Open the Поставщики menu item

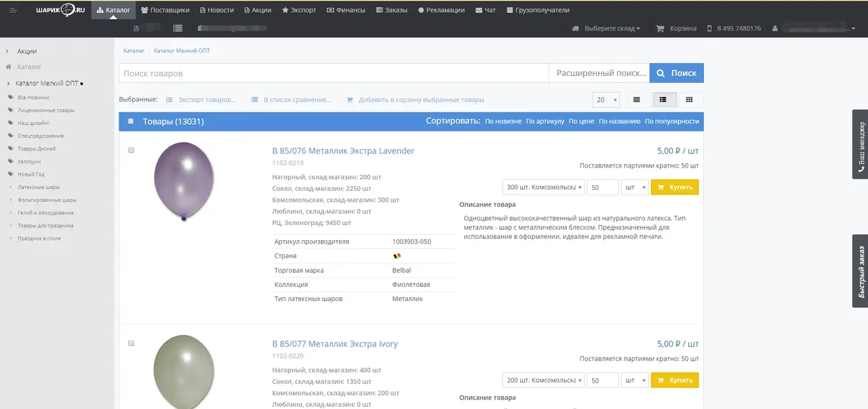[x=165, y=10]
